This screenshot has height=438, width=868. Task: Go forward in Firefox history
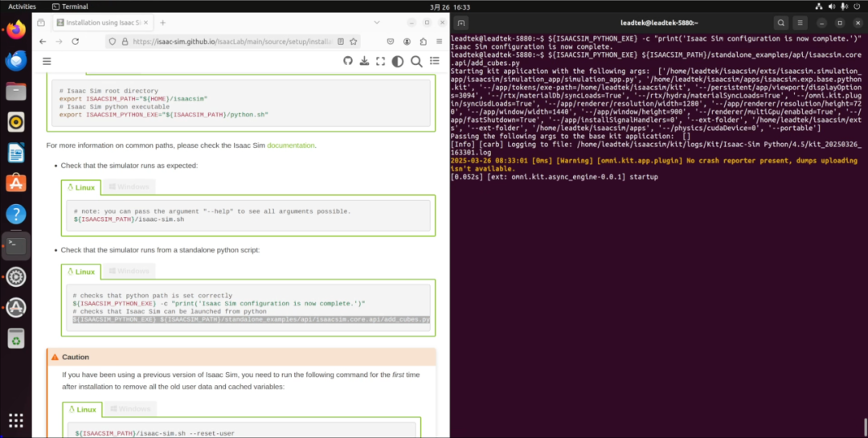(x=59, y=42)
